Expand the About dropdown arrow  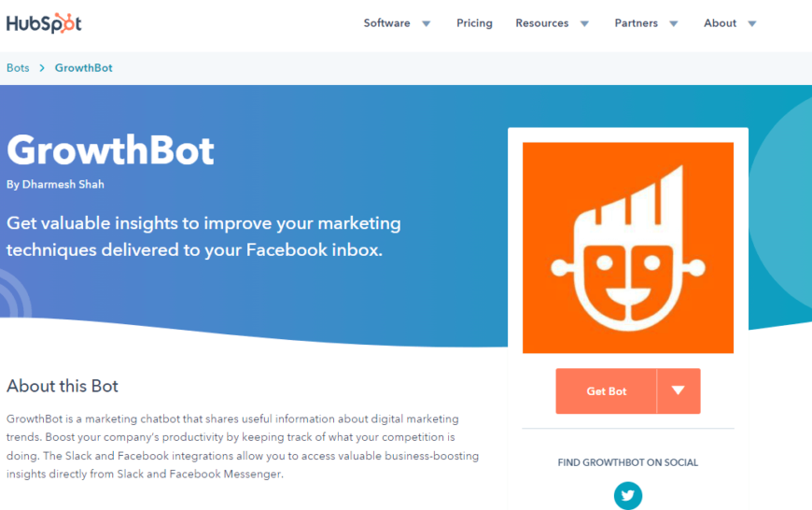752,24
